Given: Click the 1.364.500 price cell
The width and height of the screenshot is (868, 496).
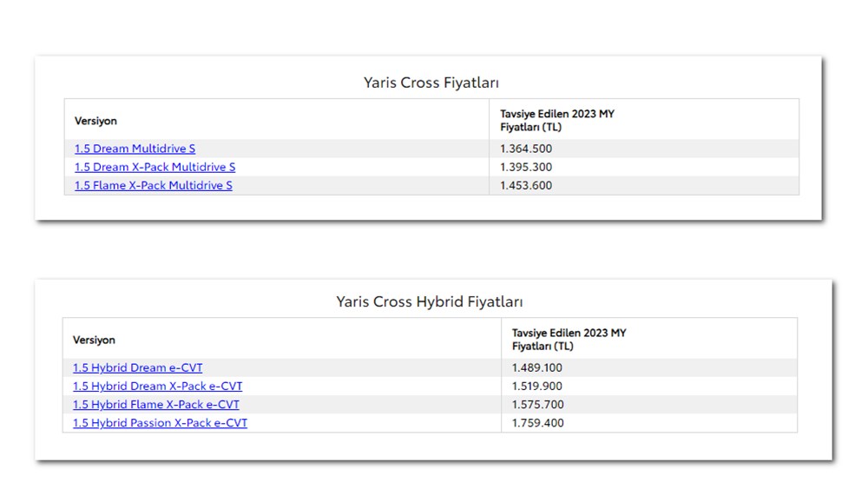Looking at the screenshot, I should (525, 149).
